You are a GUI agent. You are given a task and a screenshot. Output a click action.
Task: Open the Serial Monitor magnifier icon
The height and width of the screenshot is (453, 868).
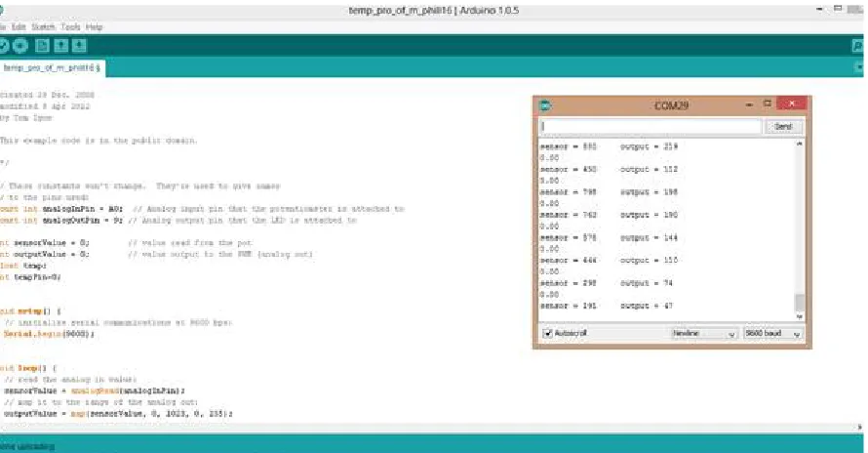(x=857, y=46)
